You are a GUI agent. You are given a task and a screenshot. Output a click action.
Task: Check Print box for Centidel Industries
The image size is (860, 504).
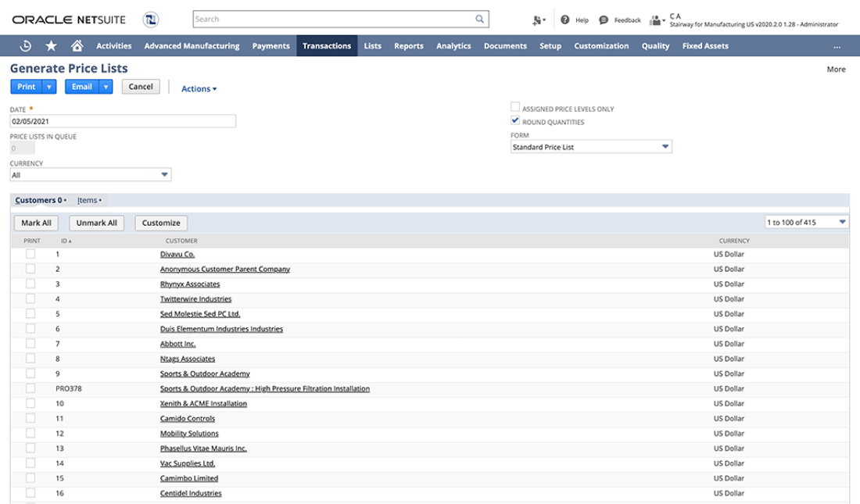pyautogui.click(x=30, y=492)
